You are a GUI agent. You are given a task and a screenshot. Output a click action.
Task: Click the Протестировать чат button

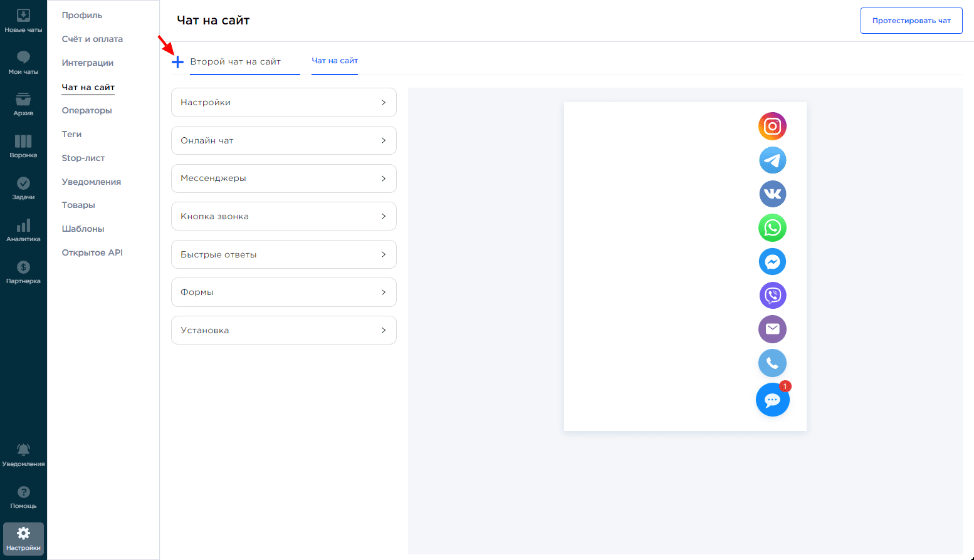point(911,21)
